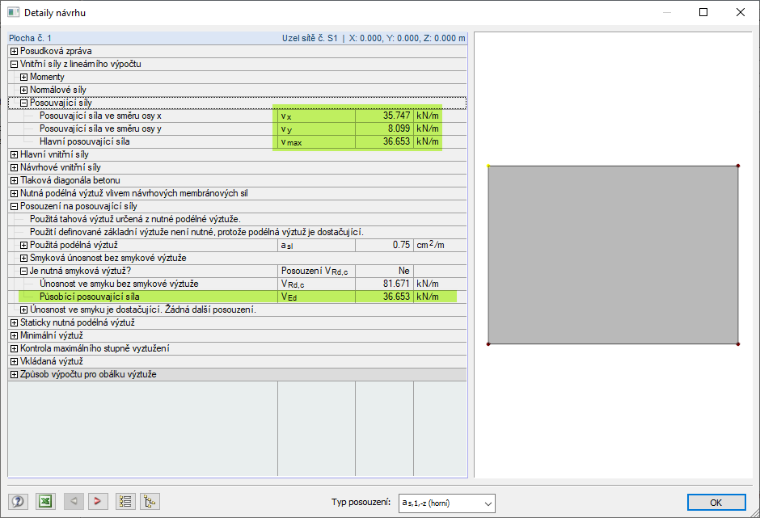760x518 pixels.
Task: Click the 81.671 VRd,c value cell
Action: coord(384,283)
